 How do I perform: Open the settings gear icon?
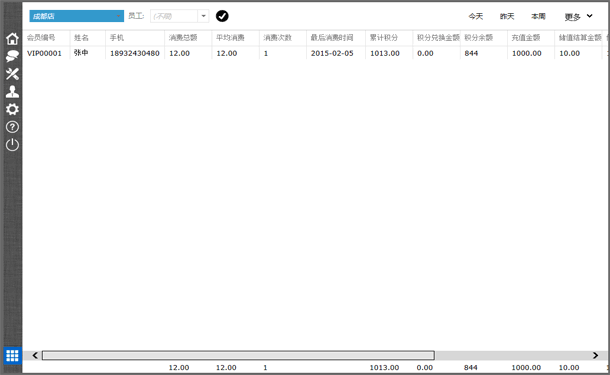pyautogui.click(x=12, y=109)
